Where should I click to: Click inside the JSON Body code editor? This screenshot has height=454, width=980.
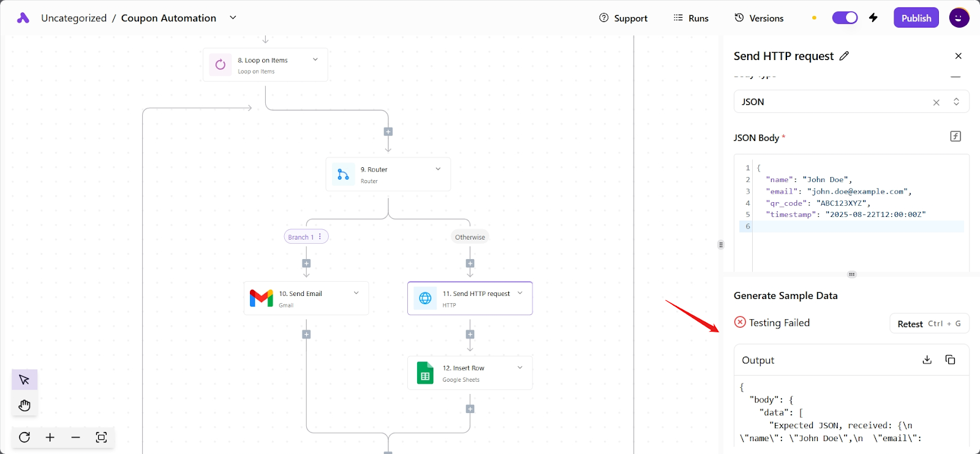(851, 213)
